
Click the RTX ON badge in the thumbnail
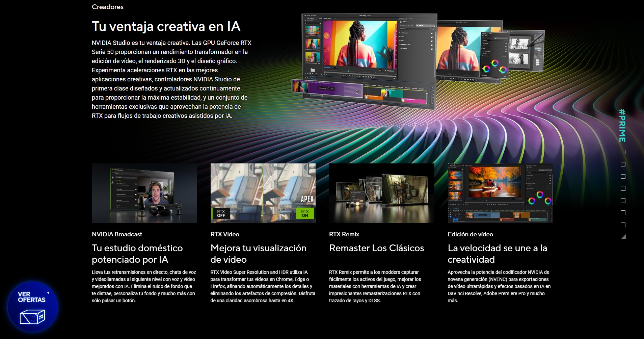pos(305,213)
